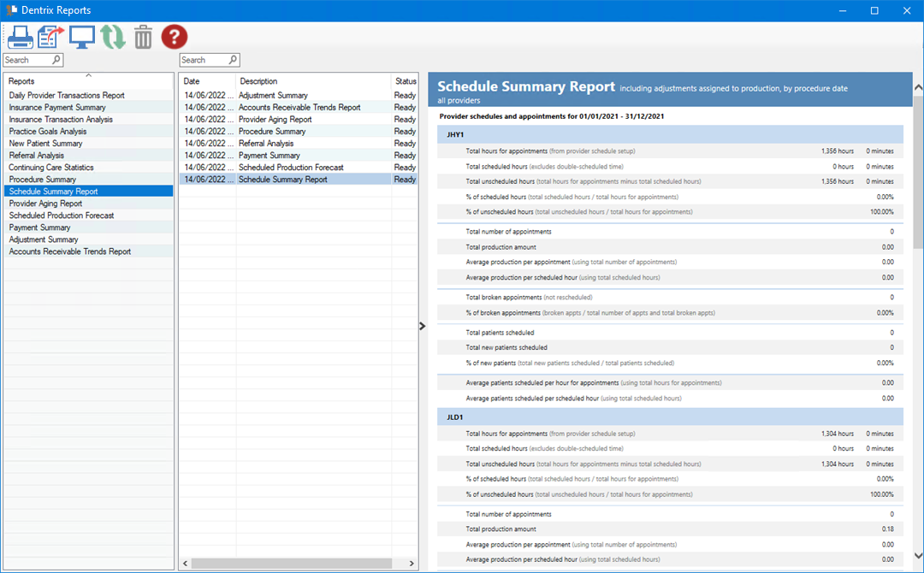The width and height of the screenshot is (924, 573).
Task: Click the magnifier in the report list search box
Action: [233, 60]
